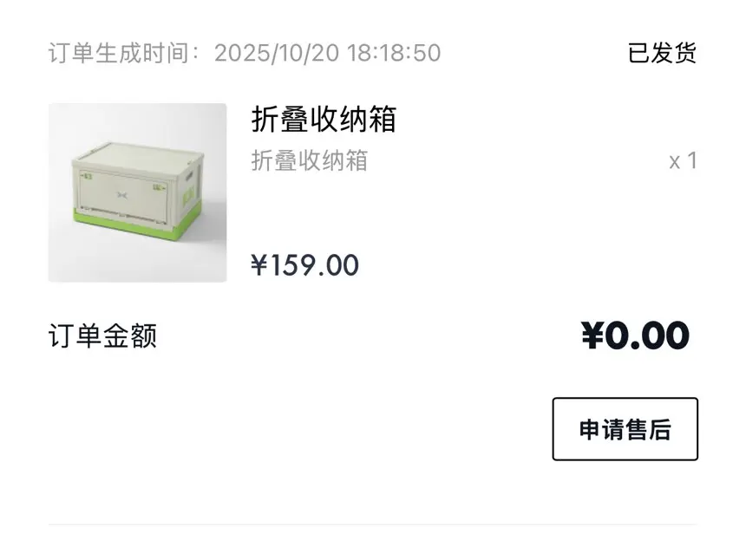Click the order creation time 2025/10/20 18:18:50

[x=327, y=53]
